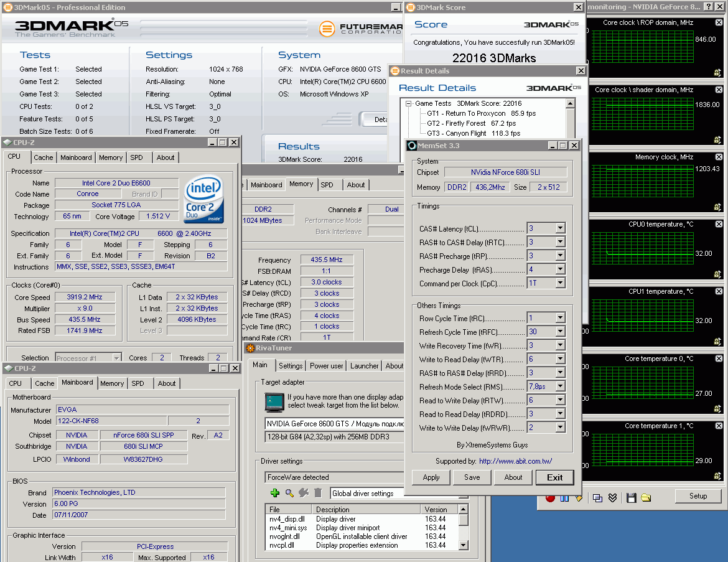Click the orange Futuremark logo

[327, 29]
